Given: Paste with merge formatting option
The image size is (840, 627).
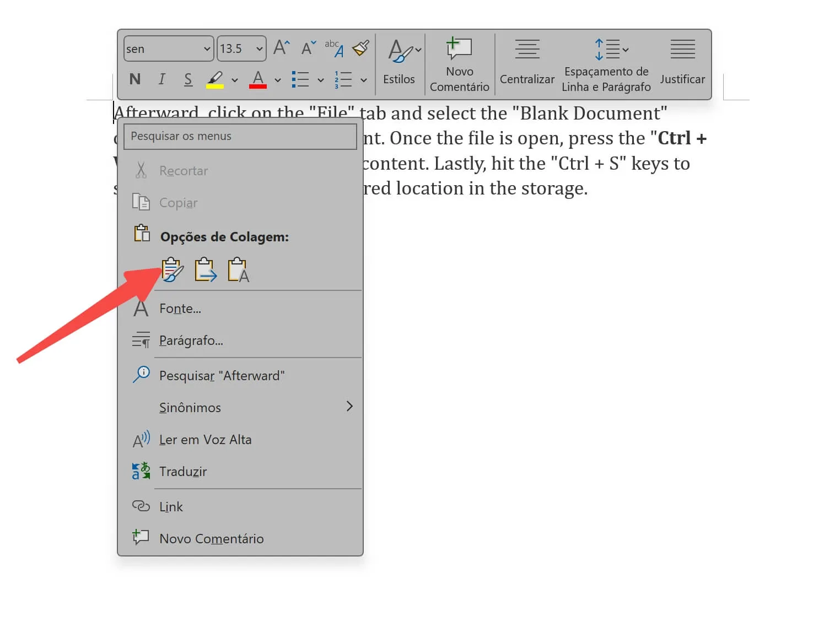Looking at the screenshot, I should point(206,270).
